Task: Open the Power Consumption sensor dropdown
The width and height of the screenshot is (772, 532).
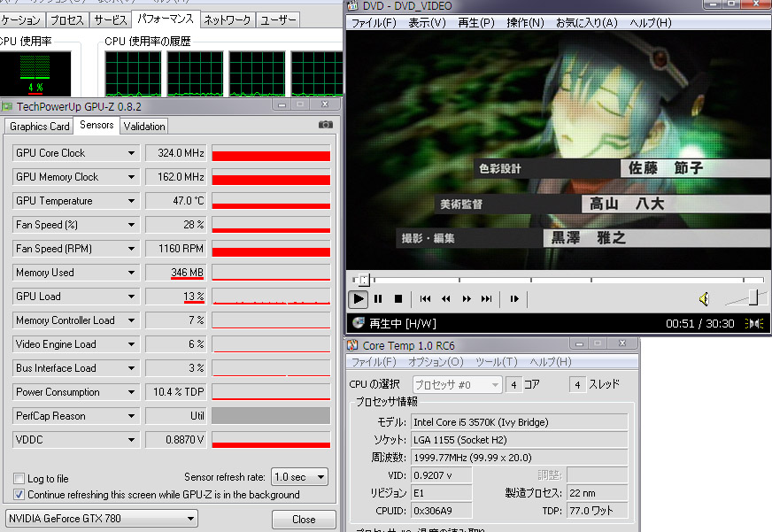Action: tap(131, 392)
